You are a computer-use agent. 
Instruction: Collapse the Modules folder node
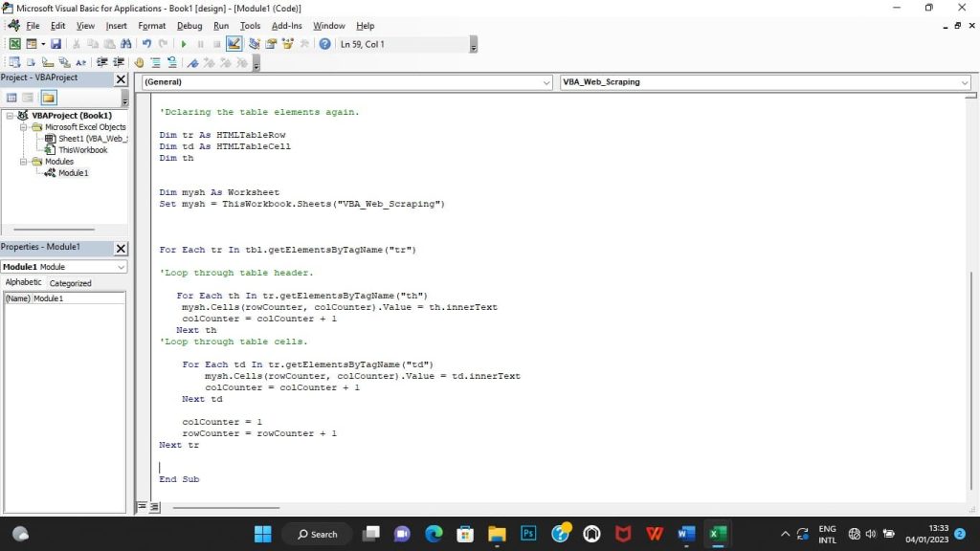coord(23,161)
